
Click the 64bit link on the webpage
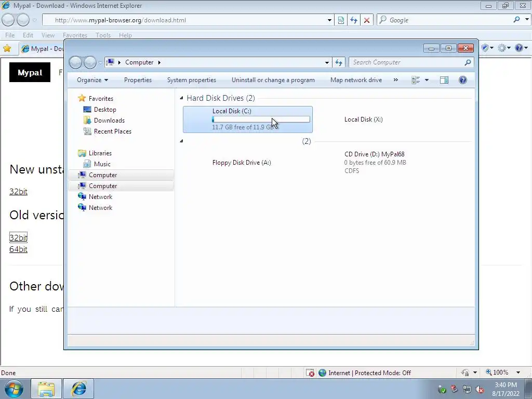pos(18,249)
